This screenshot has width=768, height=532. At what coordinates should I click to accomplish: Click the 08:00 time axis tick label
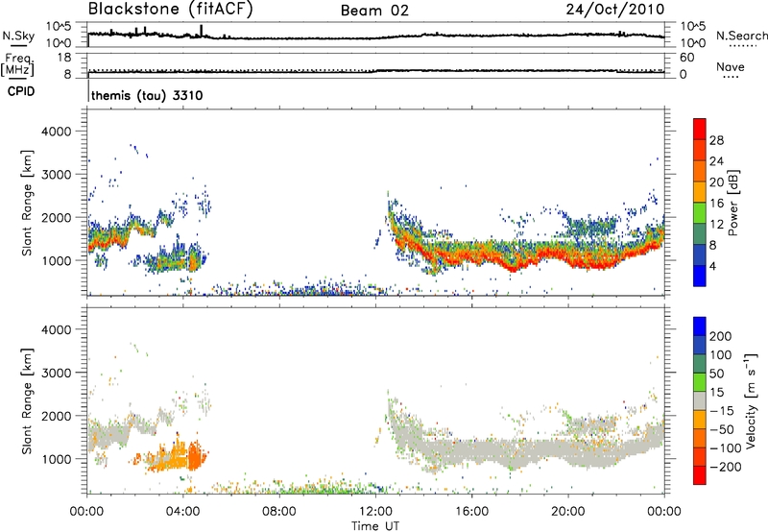[279, 512]
